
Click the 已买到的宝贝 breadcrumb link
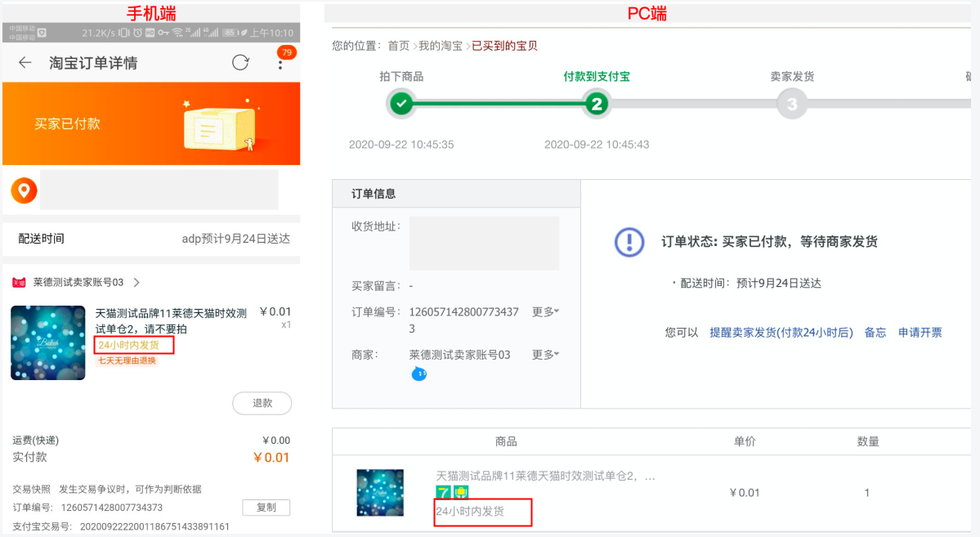tap(504, 46)
